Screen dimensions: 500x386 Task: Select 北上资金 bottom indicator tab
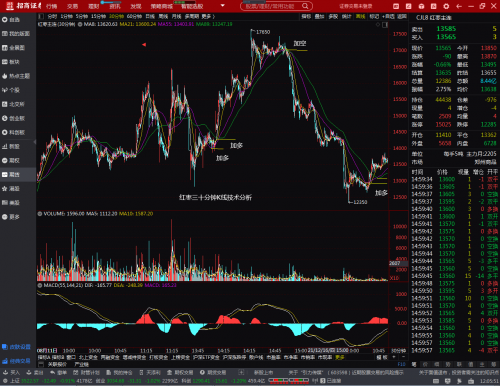(88, 357)
